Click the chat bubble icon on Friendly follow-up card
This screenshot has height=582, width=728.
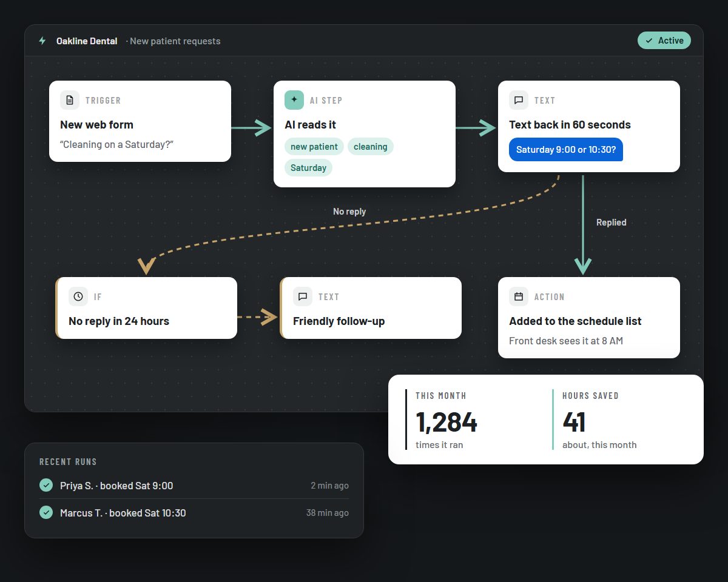303,296
